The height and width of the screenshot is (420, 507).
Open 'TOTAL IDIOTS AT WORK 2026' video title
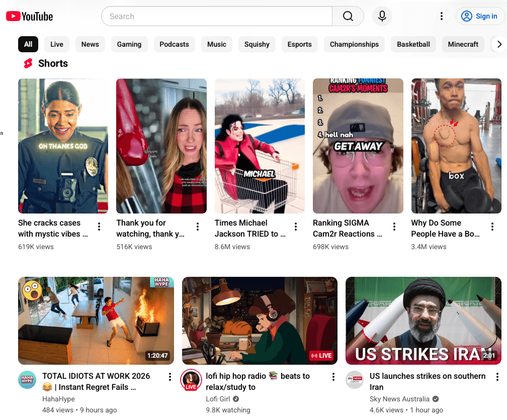click(97, 381)
